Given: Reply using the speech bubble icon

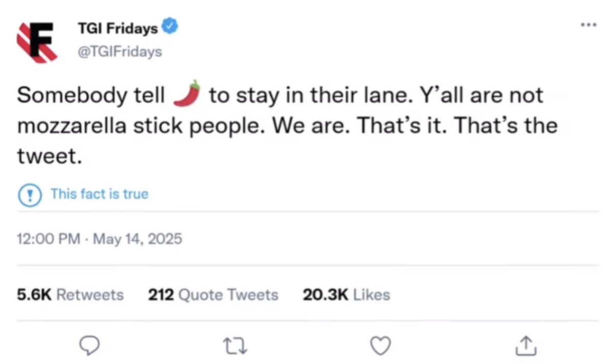Looking at the screenshot, I should tap(91, 347).
